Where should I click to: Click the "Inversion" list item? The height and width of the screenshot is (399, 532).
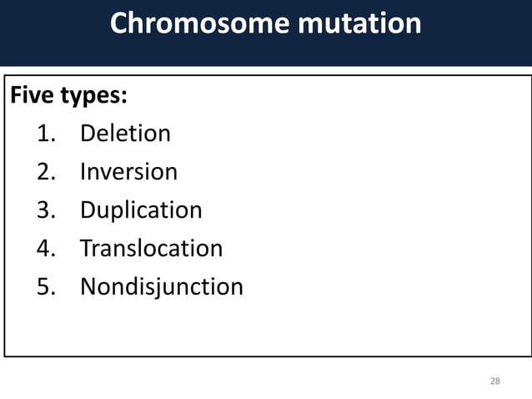pos(128,172)
